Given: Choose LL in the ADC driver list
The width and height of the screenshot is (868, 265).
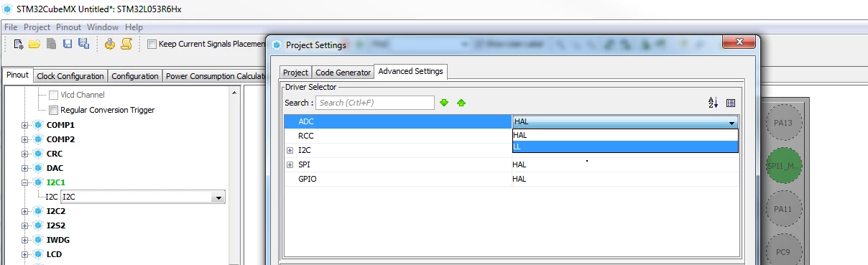Looking at the screenshot, I should [625, 147].
